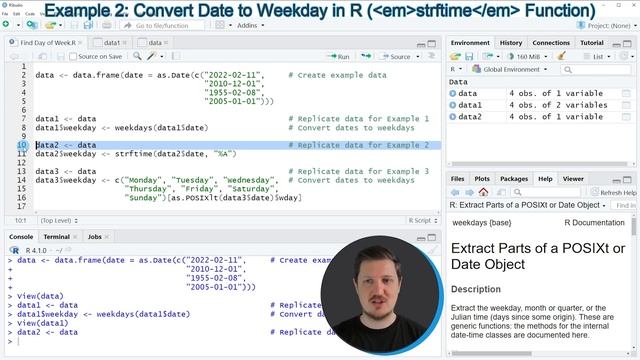Open the Global Environment dropdown
This screenshot has width=640, height=360.
click(509, 69)
